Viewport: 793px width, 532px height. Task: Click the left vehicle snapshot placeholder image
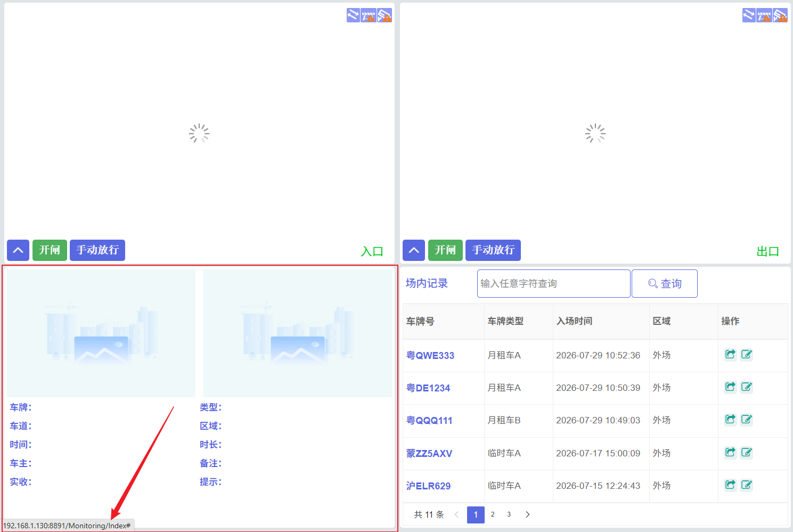click(x=101, y=333)
